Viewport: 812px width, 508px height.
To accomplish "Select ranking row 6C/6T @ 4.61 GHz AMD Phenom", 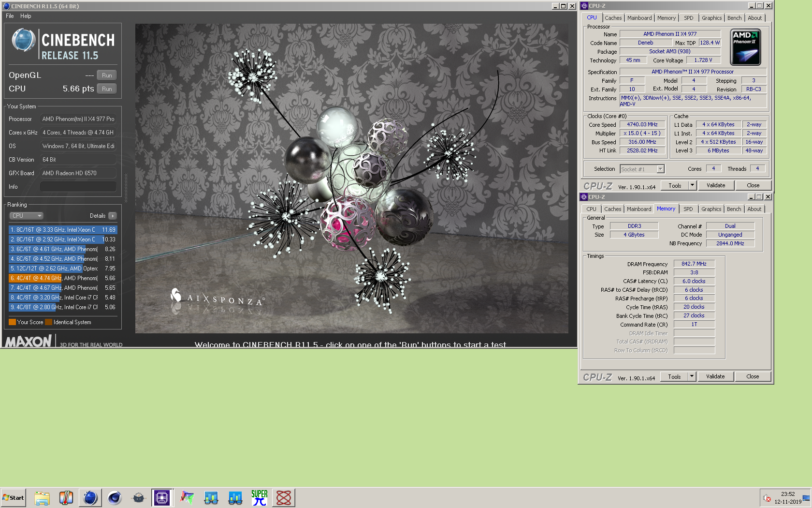I will tap(63, 249).
